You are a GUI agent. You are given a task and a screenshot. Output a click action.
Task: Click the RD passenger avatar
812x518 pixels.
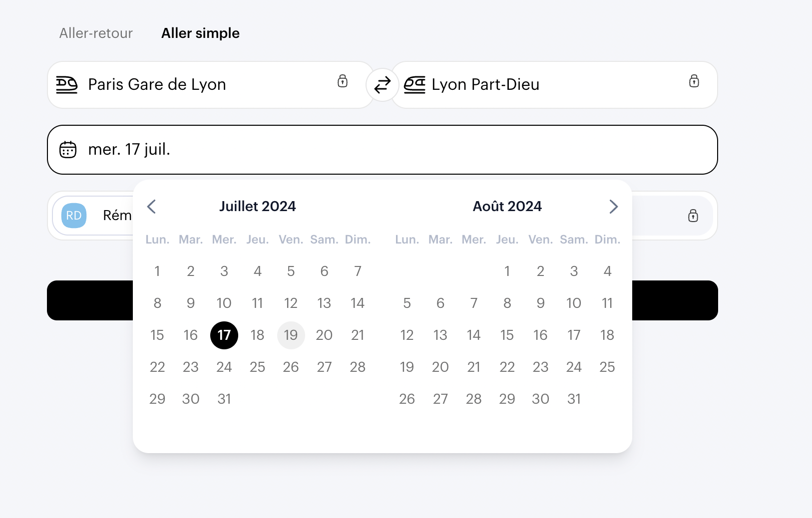tap(74, 216)
